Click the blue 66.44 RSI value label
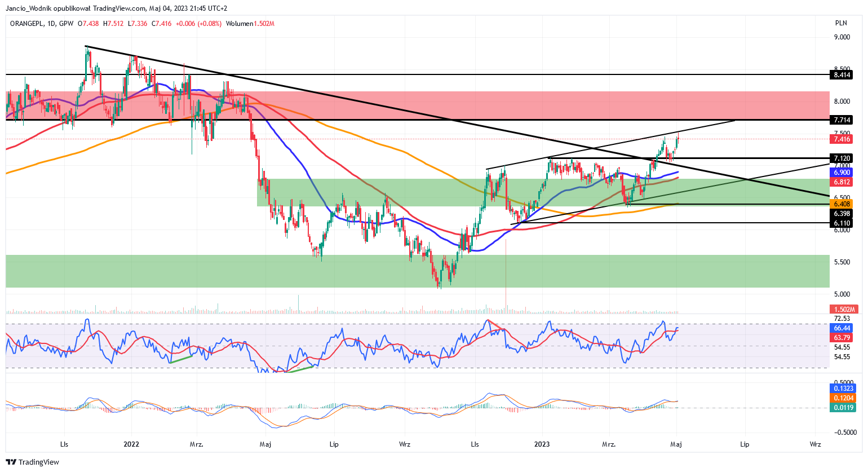868x472 pixels. 842,328
